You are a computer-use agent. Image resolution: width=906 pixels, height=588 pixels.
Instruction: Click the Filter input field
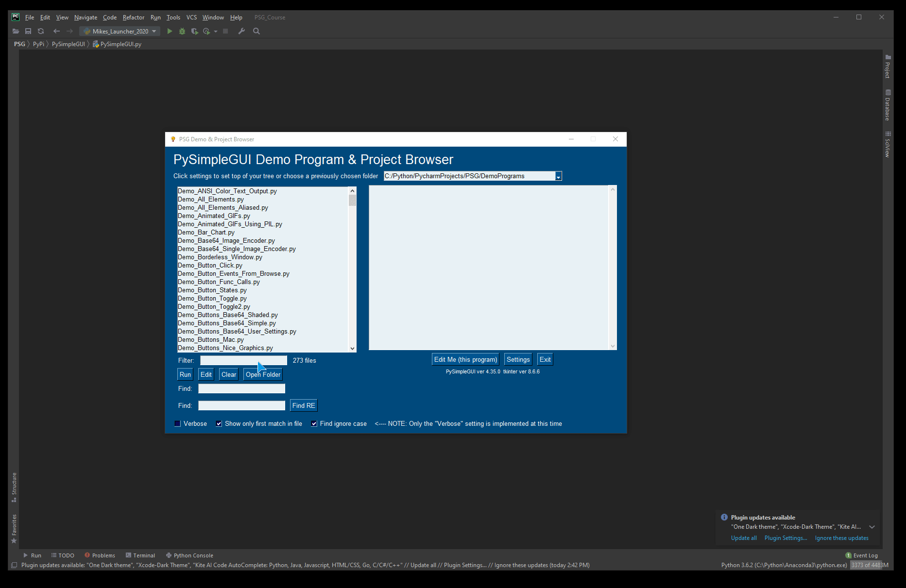243,360
